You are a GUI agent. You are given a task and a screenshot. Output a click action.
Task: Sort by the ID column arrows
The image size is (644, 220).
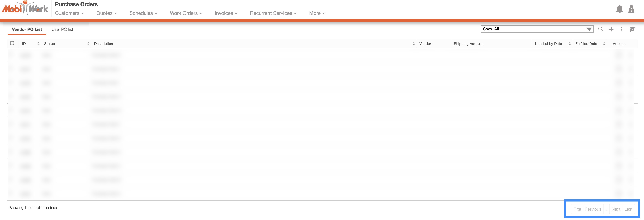click(x=38, y=44)
